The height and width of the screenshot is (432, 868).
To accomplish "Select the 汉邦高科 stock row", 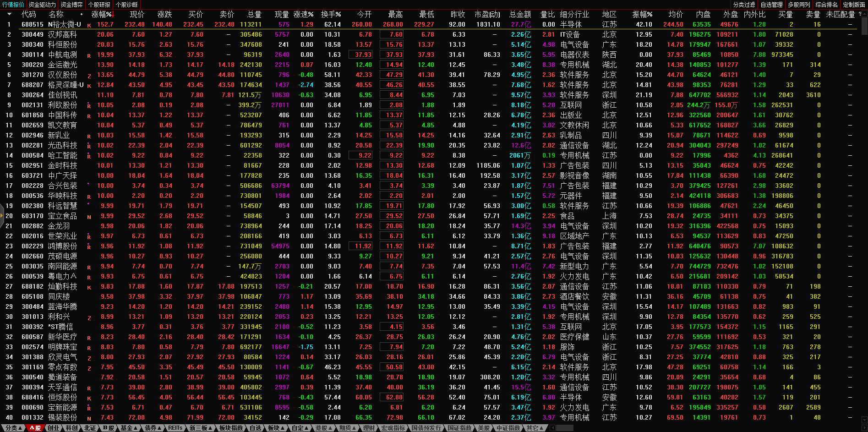I will click(62, 35).
